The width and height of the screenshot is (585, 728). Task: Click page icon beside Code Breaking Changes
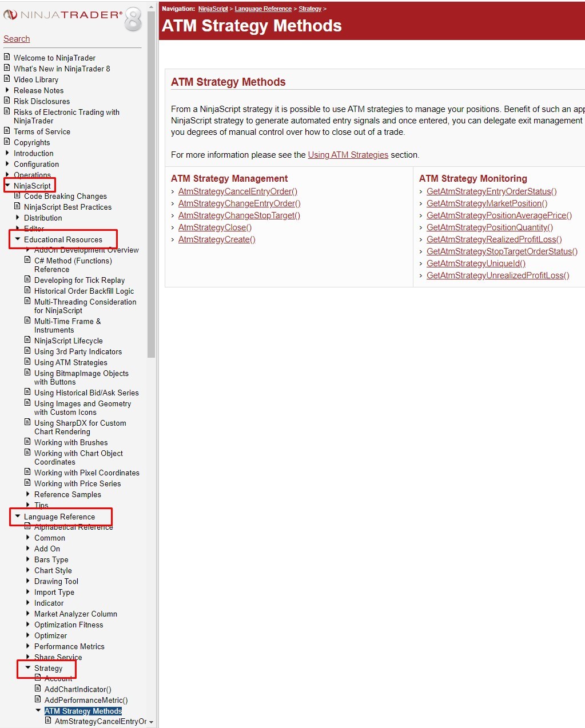pos(18,195)
